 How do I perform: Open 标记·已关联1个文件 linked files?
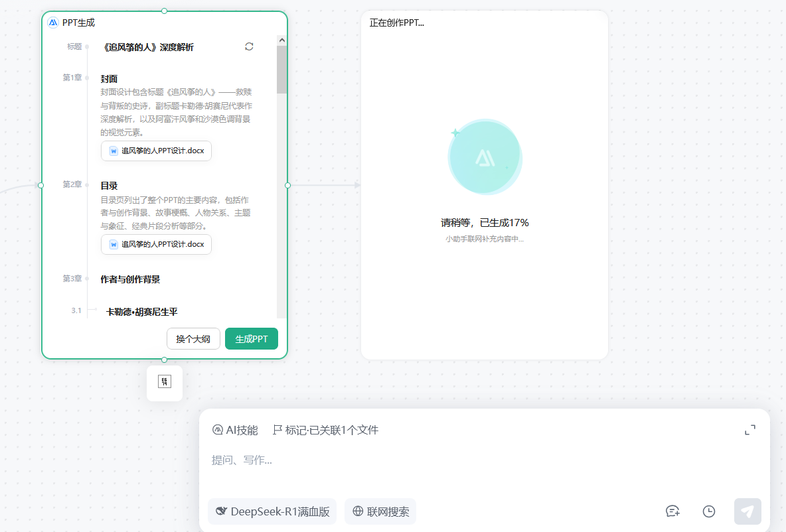[325, 430]
